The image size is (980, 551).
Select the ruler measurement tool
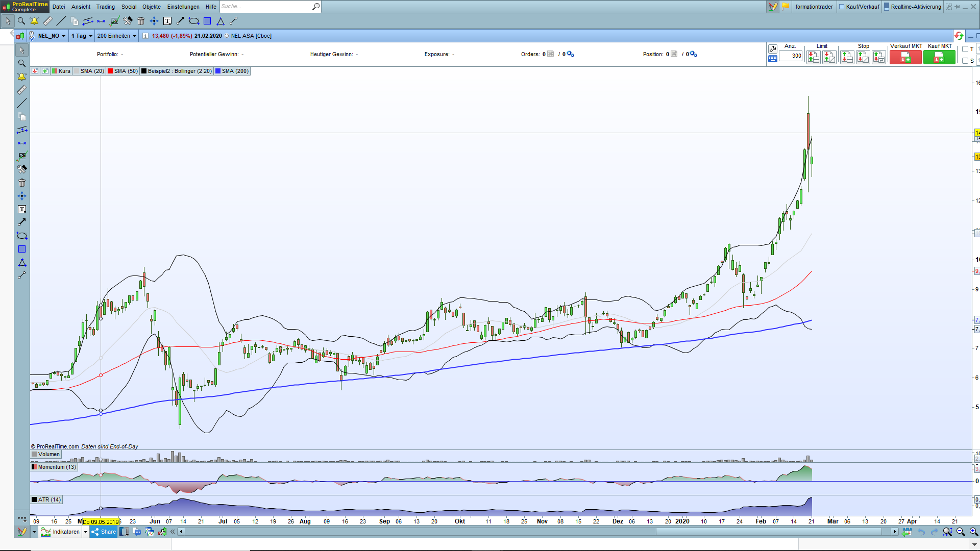[x=47, y=21]
